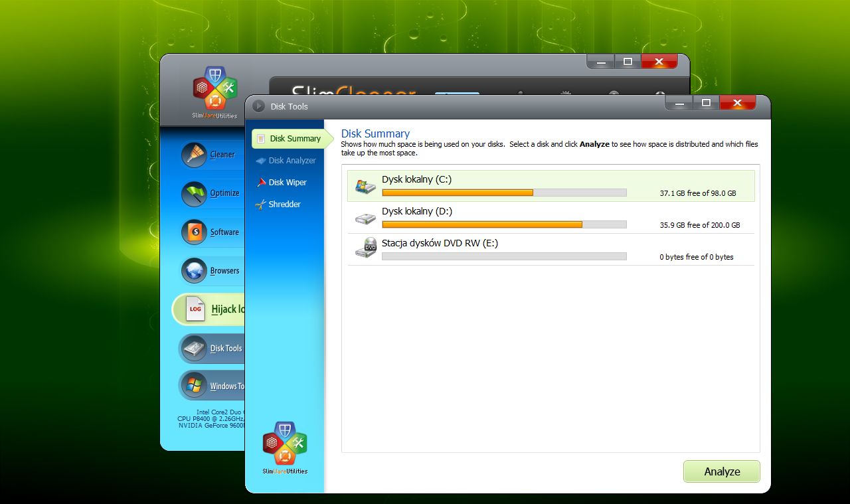Click the Cleaner broom icon in SlimCleaner
850x504 pixels.
[x=195, y=155]
